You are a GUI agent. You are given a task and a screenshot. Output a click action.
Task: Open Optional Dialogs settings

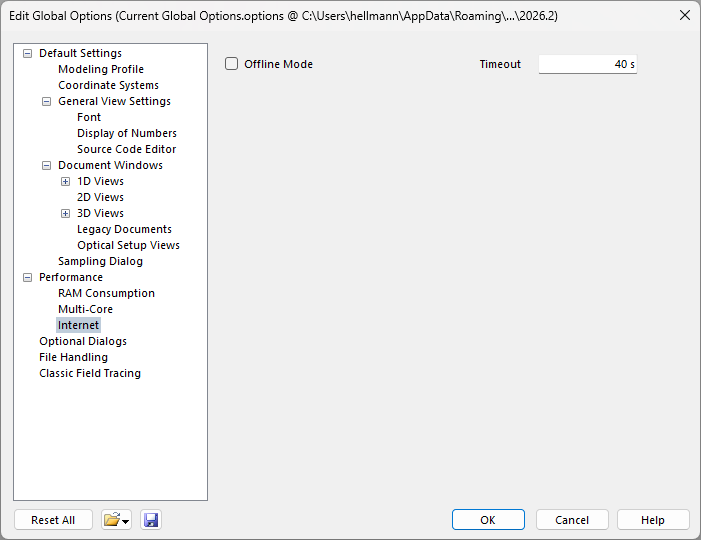[x=83, y=341]
